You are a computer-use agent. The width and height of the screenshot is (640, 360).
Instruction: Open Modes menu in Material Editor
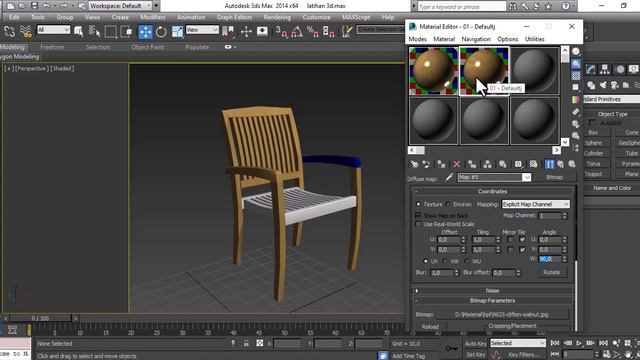[417, 39]
